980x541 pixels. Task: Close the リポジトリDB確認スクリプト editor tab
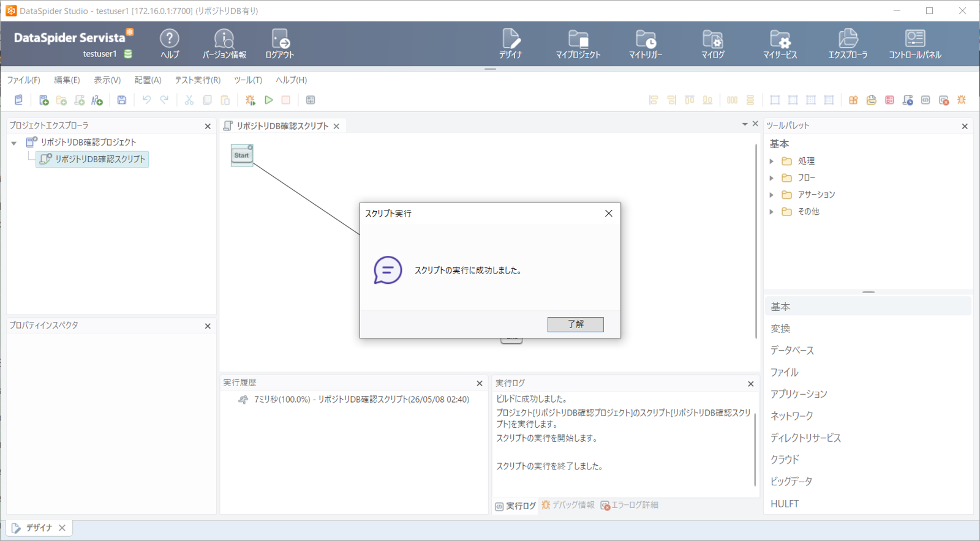tap(336, 126)
